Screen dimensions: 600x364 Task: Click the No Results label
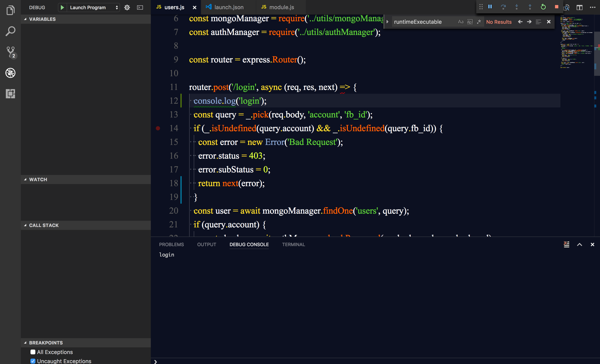pos(499,22)
